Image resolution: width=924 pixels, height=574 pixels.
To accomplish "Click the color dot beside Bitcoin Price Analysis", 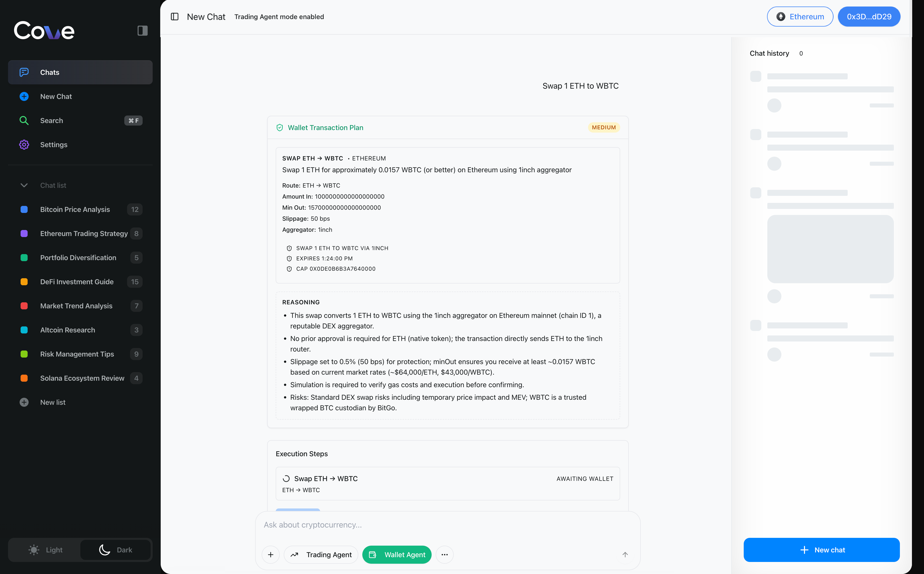I will tap(24, 209).
